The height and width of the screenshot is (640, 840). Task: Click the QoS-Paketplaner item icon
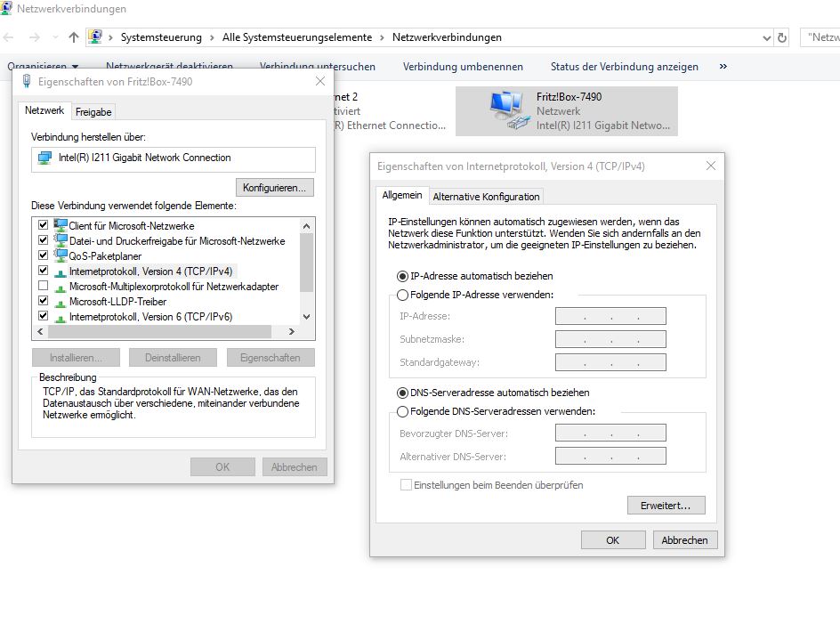coord(61,255)
